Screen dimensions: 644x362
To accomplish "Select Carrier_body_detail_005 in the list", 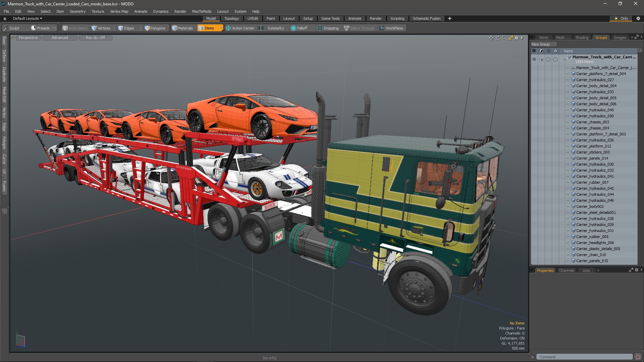I will tap(596, 98).
